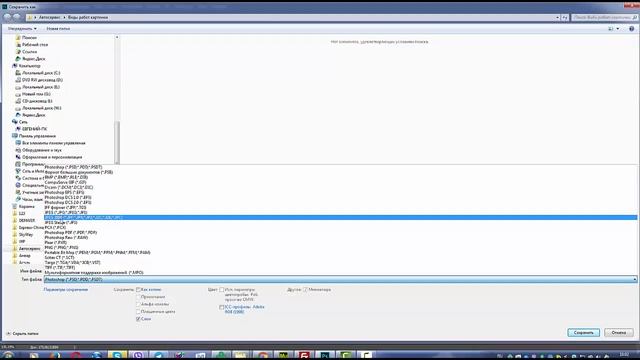Select CD-дисковод in folder tree
Image resolution: width=640 pixels, height=360 pixels.
pyautogui.click(x=37, y=101)
